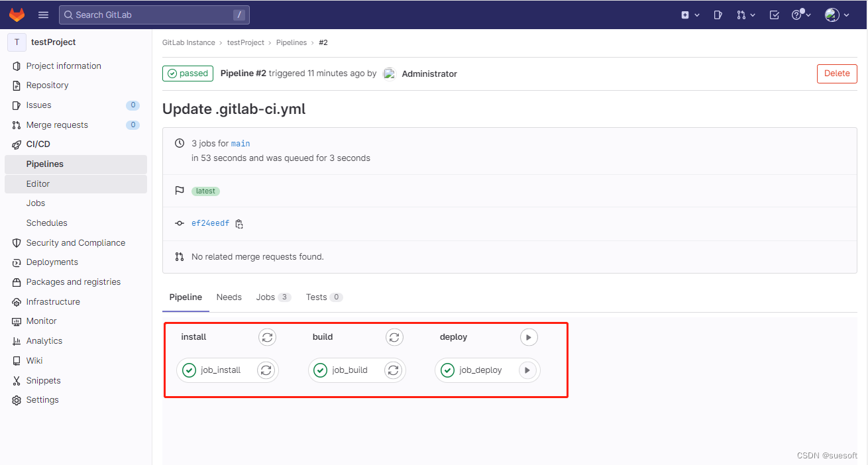
Task: Click the testProject T avatar
Action: coord(17,42)
